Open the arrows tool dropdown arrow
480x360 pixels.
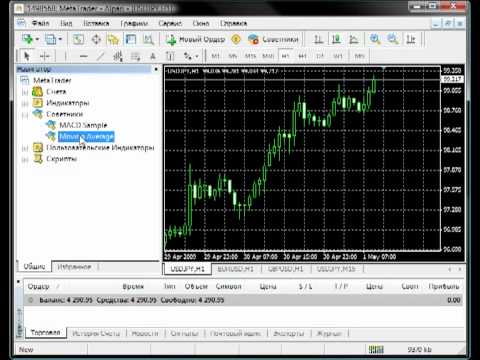197,56
